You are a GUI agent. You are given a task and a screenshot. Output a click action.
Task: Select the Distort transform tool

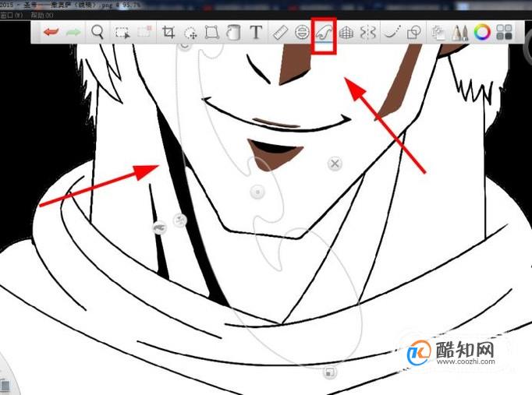click(x=212, y=33)
